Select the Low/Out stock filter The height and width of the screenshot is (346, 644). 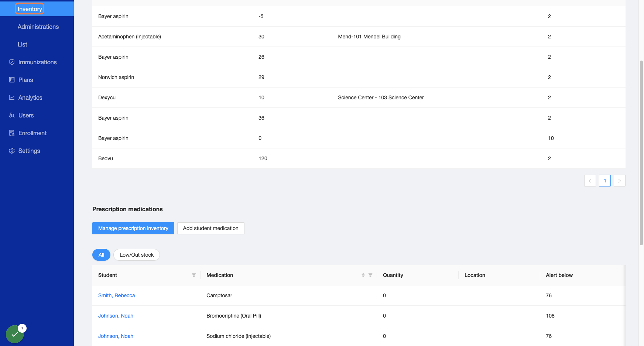click(137, 255)
